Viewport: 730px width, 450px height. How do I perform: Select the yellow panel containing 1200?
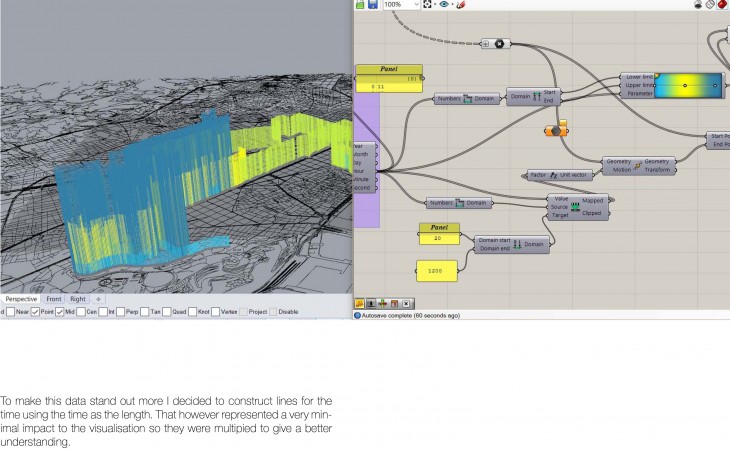point(436,269)
